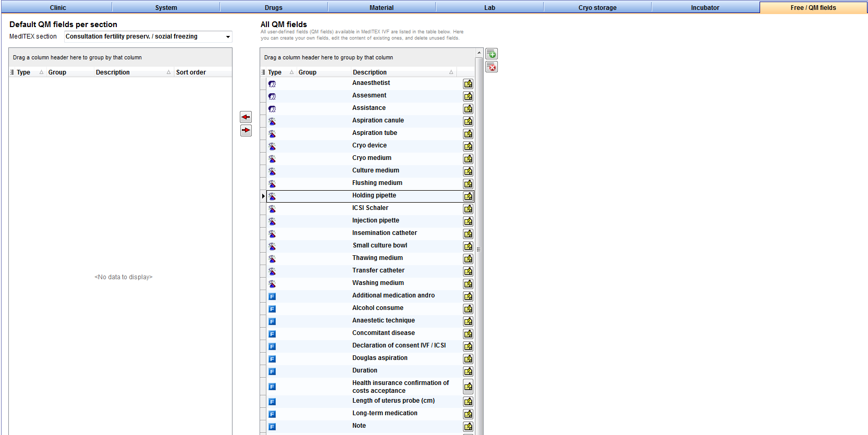
Task: Open edit icon for Duration row
Action: 468,371
